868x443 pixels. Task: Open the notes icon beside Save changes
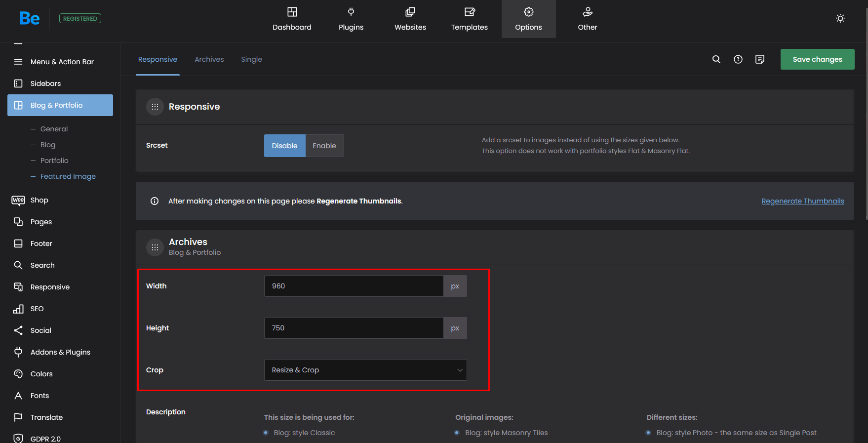[x=760, y=59]
